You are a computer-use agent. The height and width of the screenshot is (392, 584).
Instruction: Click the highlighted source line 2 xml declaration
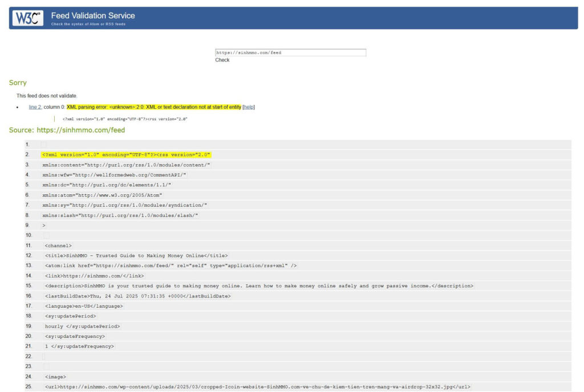[x=126, y=155]
